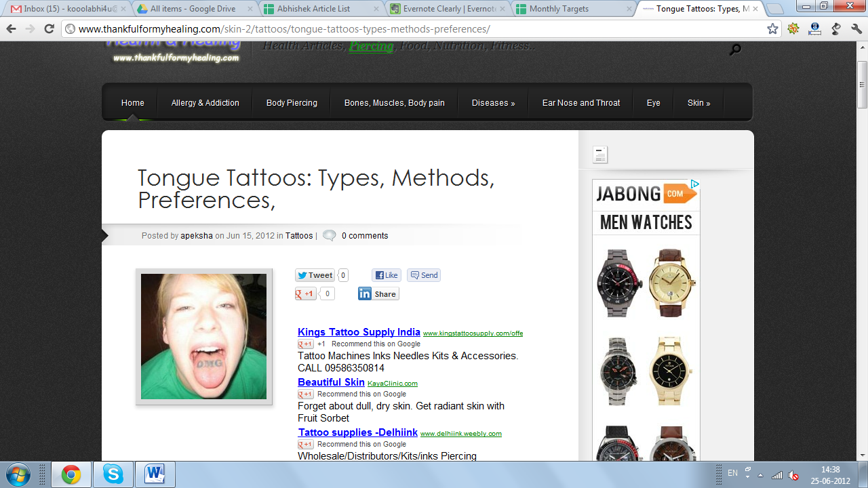
Task: Expand the Skin menu
Action: tap(698, 103)
